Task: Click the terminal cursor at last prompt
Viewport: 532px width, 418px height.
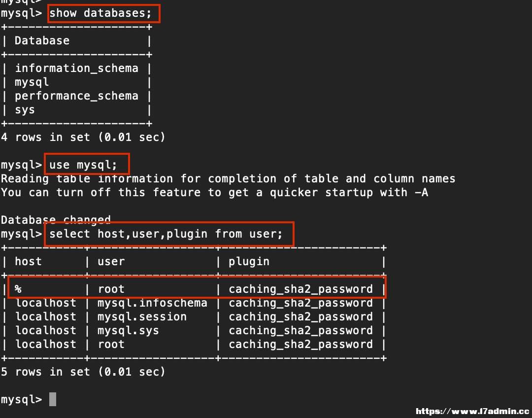Action: (x=53, y=399)
